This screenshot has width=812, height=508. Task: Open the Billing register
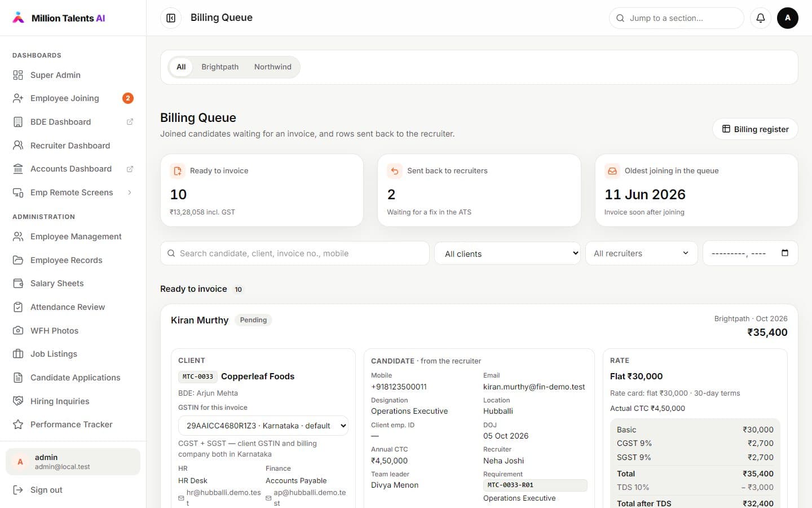756,129
